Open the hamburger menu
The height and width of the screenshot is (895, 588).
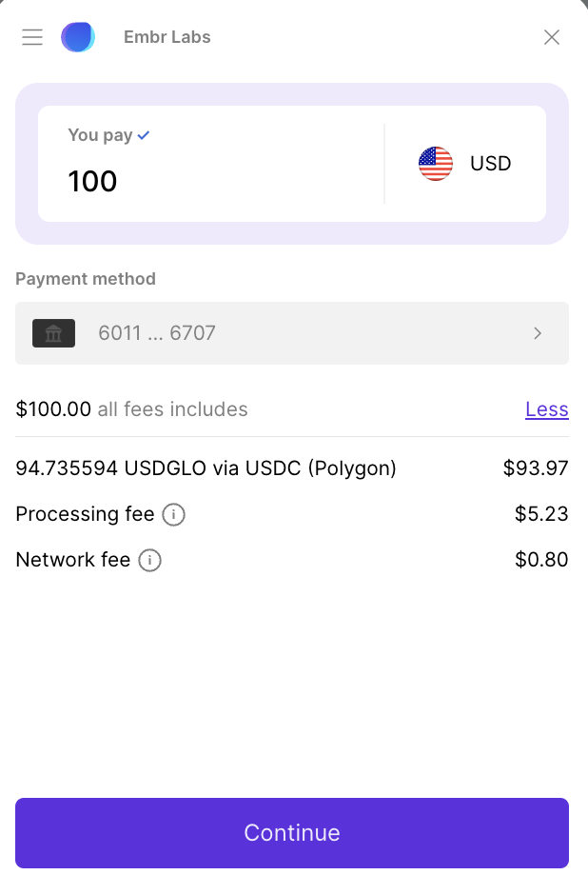32,37
